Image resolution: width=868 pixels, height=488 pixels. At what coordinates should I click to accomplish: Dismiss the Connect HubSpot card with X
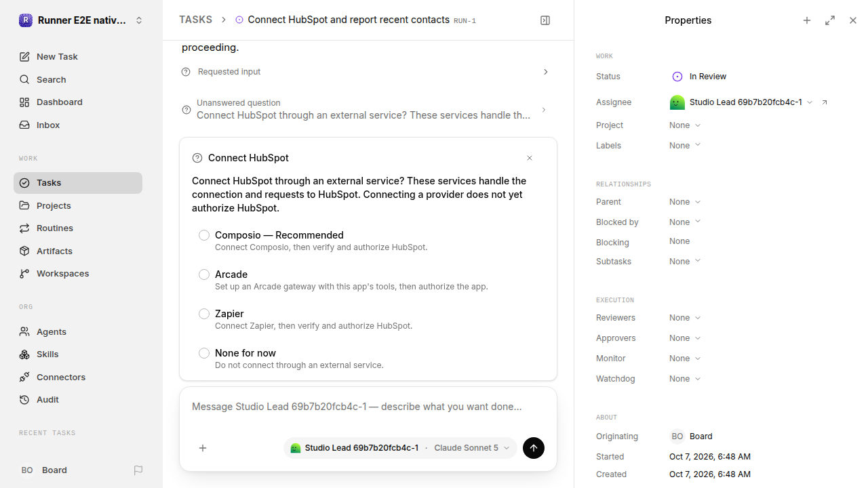click(530, 158)
